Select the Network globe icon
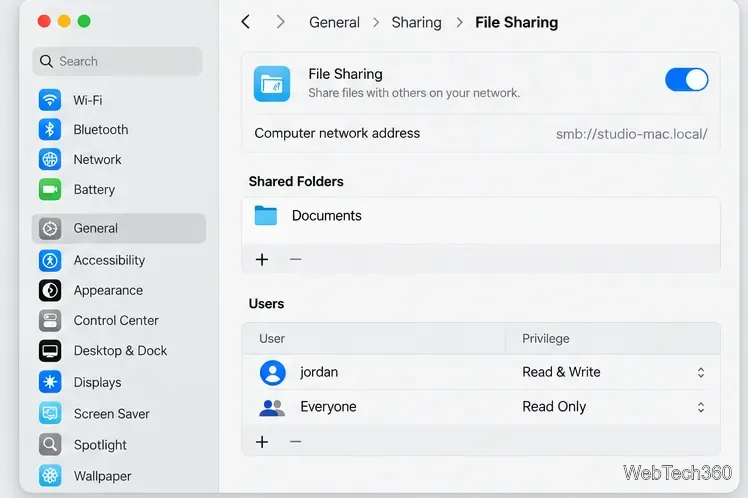This screenshot has height=498, width=748. [x=50, y=159]
